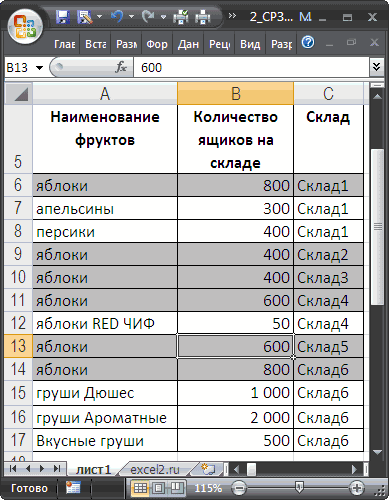The width and height of the screenshot is (389, 500).
Task: Click the horizontal scrollbar thumb
Action: click(252, 469)
